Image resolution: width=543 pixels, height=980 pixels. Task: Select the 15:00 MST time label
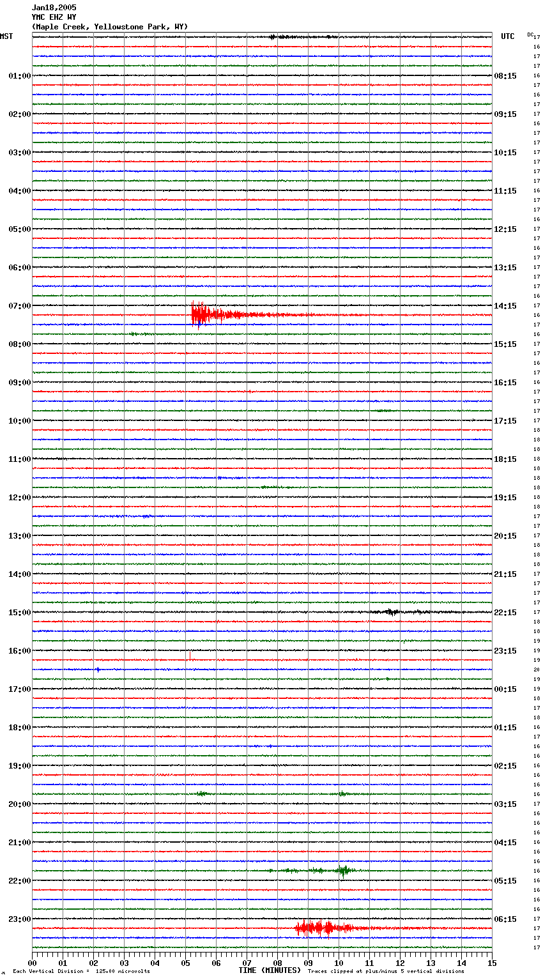click(x=20, y=613)
